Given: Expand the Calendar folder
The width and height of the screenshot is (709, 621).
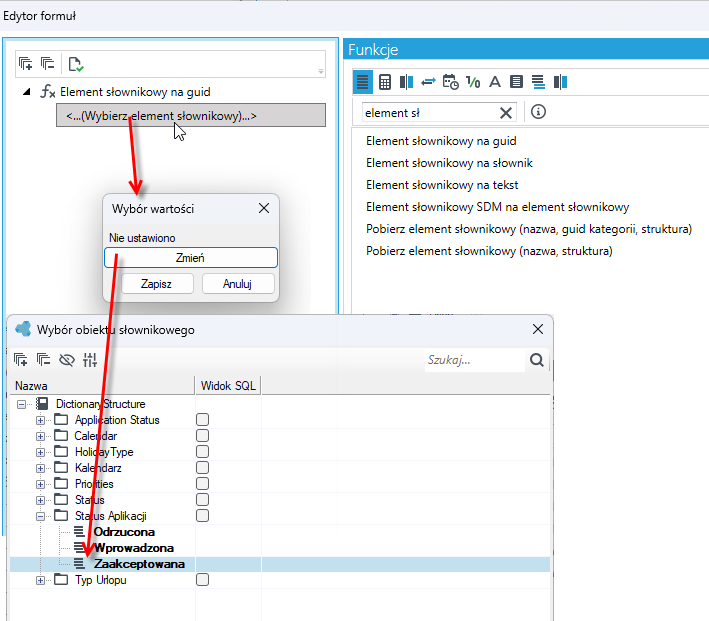Looking at the screenshot, I should coord(40,436).
